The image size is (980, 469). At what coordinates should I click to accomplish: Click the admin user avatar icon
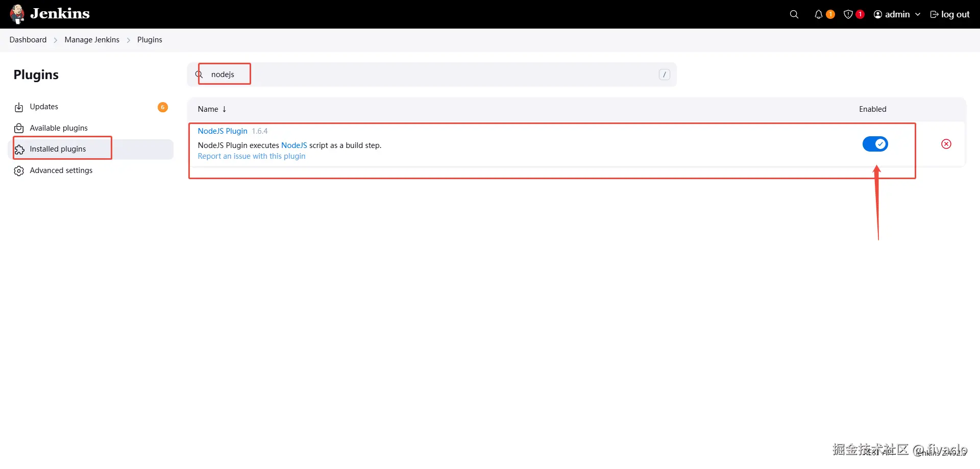point(878,14)
